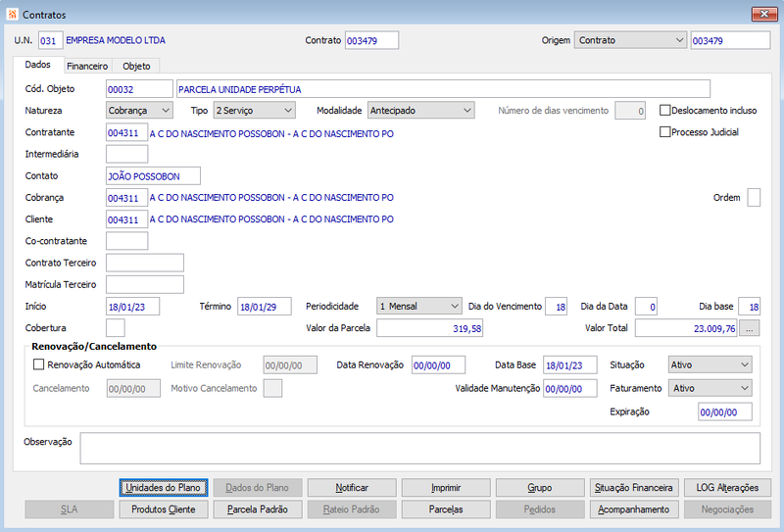The width and height of the screenshot is (784, 532).
Task: Open the Parcelas button
Action: coord(446,509)
